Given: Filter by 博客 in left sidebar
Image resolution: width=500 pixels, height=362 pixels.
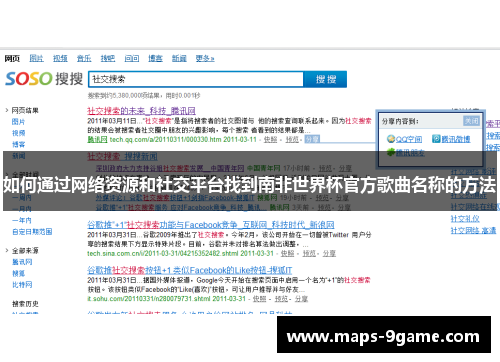Looking at the screenshot, I should tap(18, 144).
